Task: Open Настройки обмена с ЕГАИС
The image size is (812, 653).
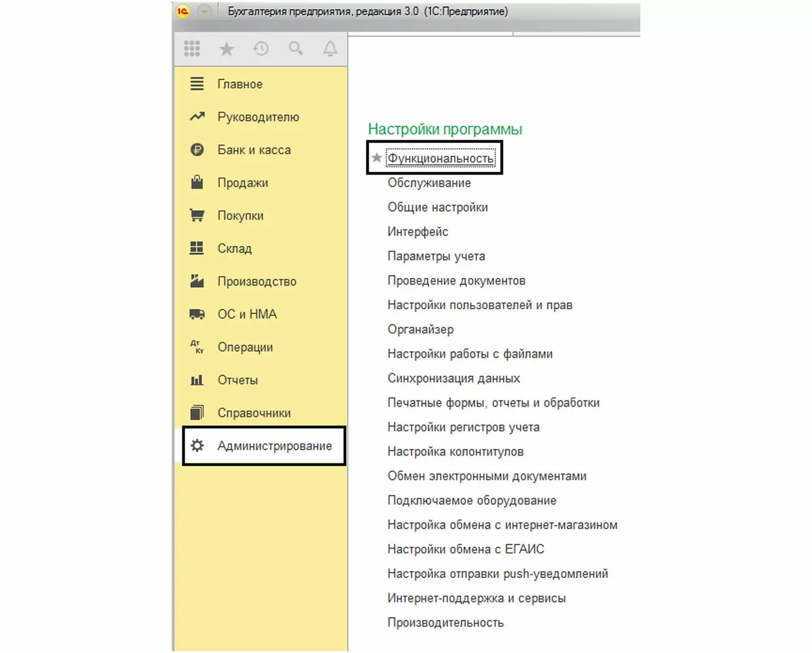Action: 466,549
